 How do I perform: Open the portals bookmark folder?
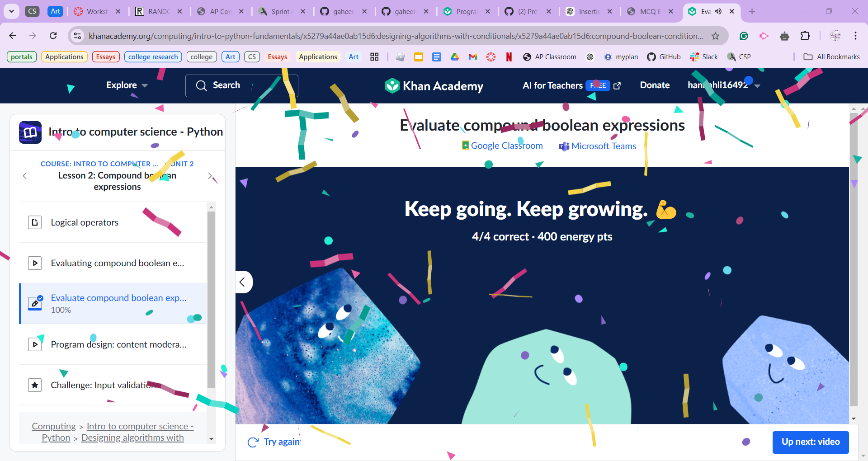[22, 57]
